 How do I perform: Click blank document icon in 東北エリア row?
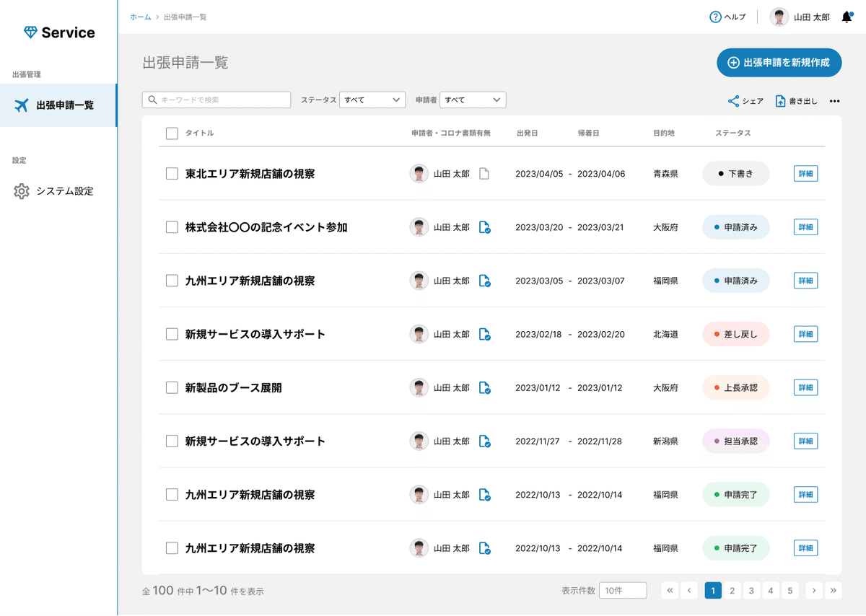(484, 174)
